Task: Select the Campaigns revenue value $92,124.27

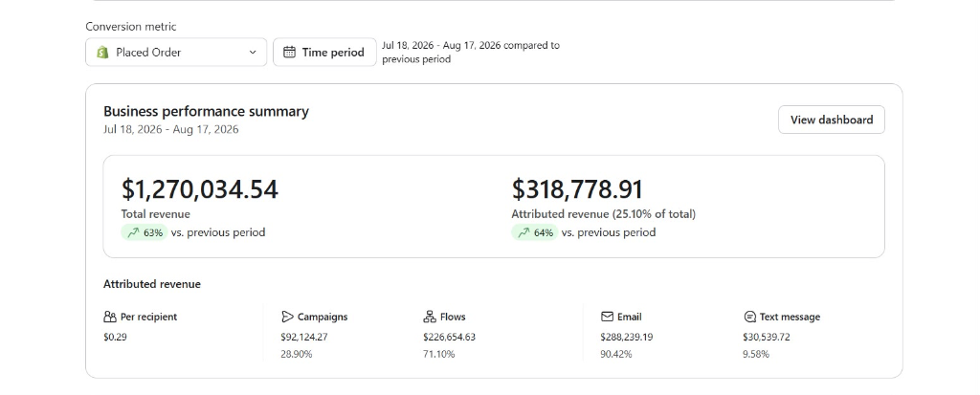Action: click(x=304, y=337)
